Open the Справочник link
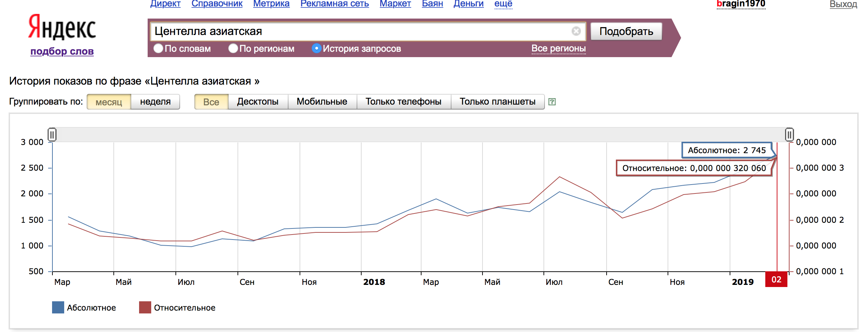 [x=217, y=4]
